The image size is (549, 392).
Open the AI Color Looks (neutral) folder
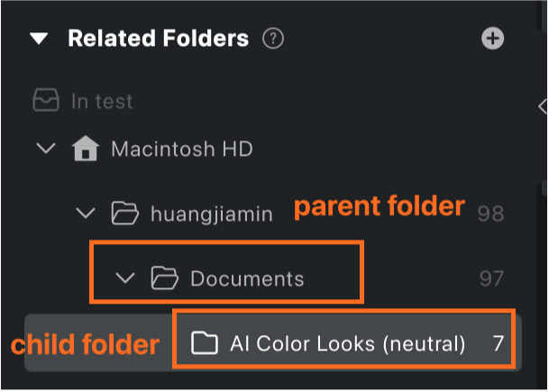pyautogui.click(x=348, y=343)
